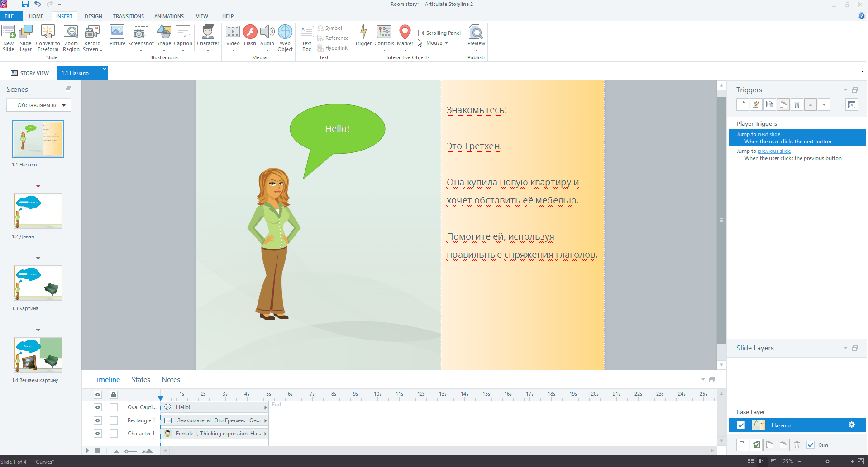Expand the Record Screen dropdown arrow
This screenshot has height=467, width=868.
[x=101, y=50]
